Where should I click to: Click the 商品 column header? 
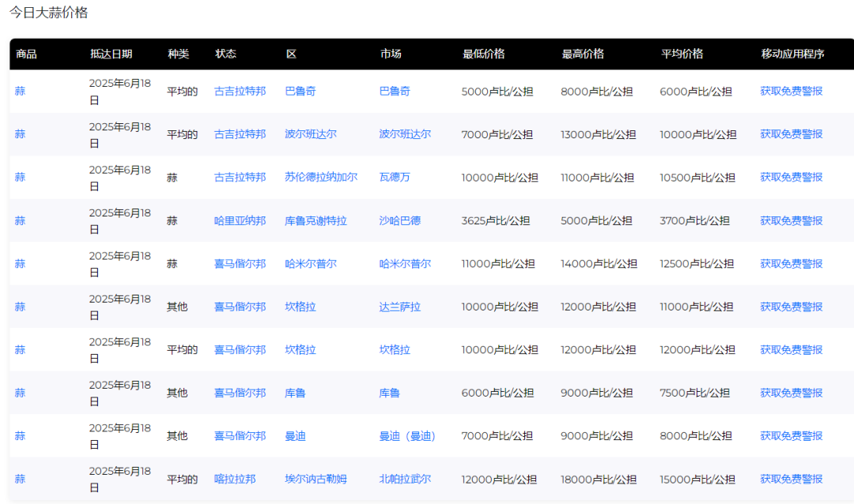point(26,54)
